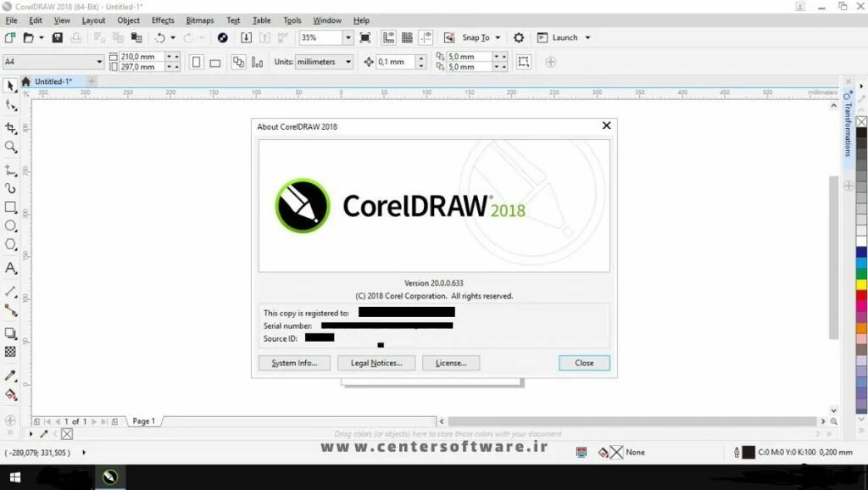The width and height of the screenshot is (868, 490).
Task: Click CorelDRAW taskbar icon
Action: point(109,477)
